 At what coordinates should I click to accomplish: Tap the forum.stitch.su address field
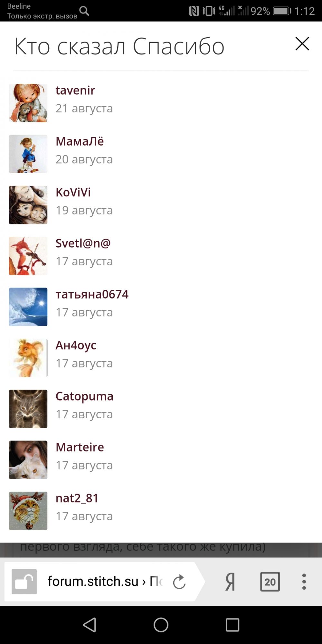click(x=105, y=582)
